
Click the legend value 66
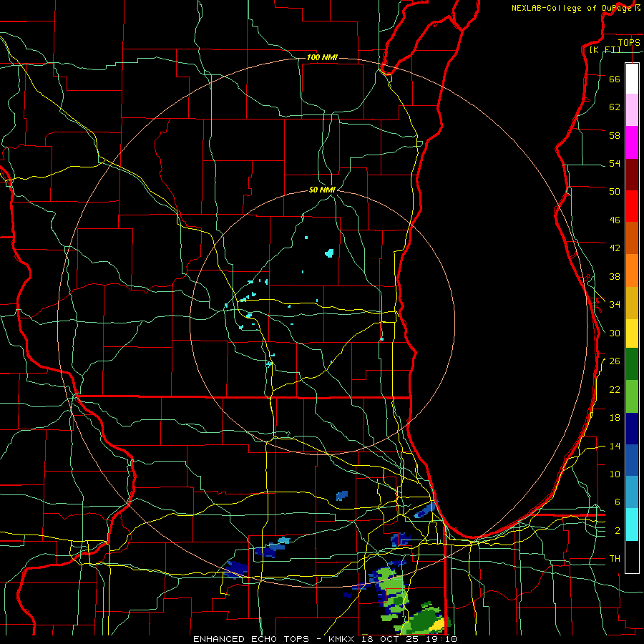(x=615, y=79)
